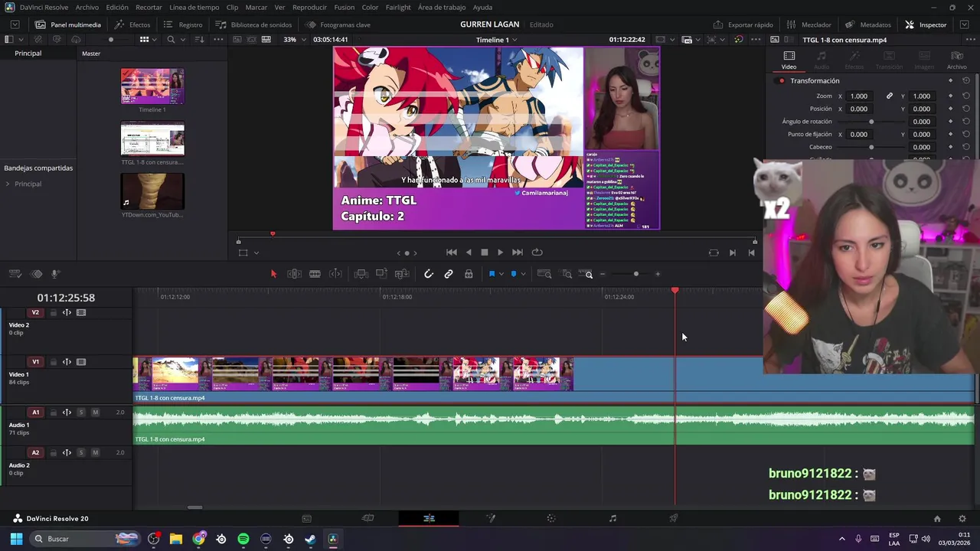The width and height of the screenshot is (980, 551).
Task: Open media pool view mode dropdown
Action: 155,39
